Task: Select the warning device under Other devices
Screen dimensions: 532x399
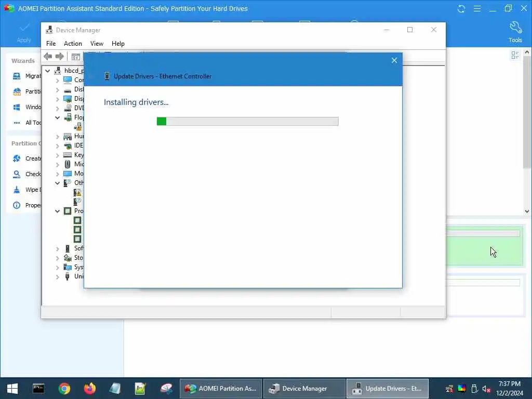Action: click(78, 192)
